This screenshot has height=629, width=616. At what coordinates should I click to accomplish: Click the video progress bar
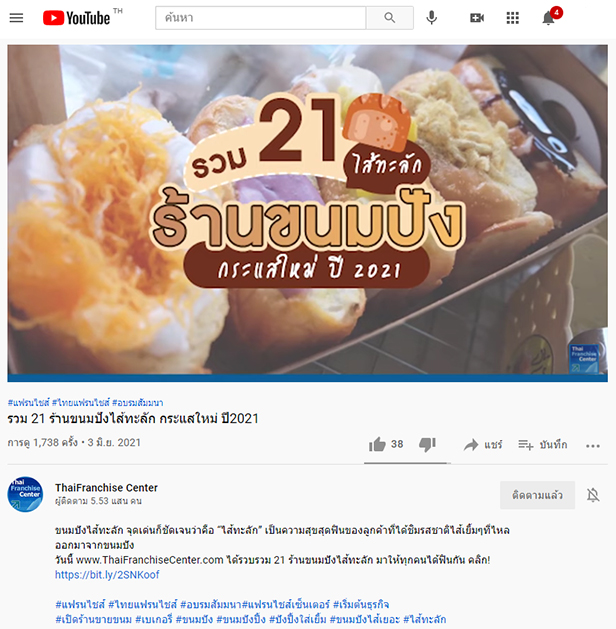tap(308, 378)
